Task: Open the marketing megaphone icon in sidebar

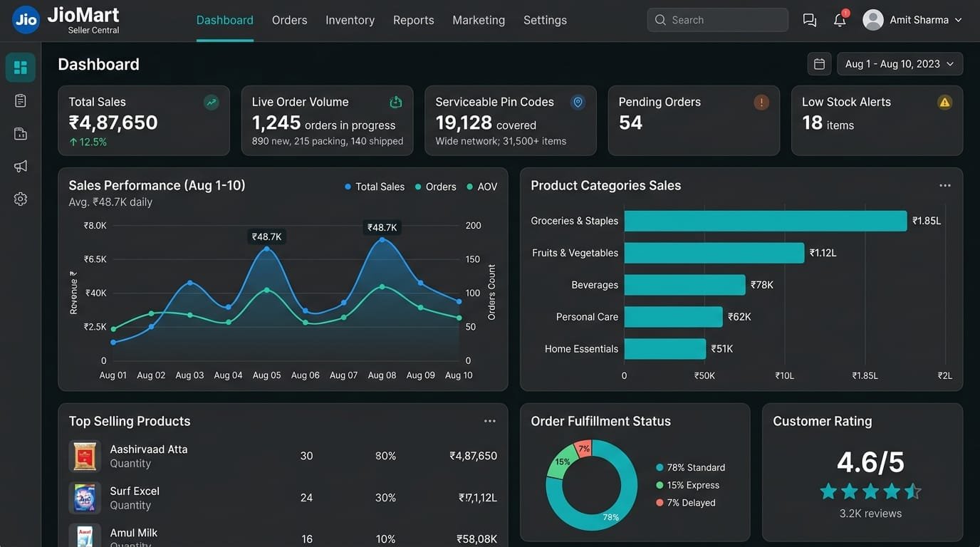Action: coord(21,167)
